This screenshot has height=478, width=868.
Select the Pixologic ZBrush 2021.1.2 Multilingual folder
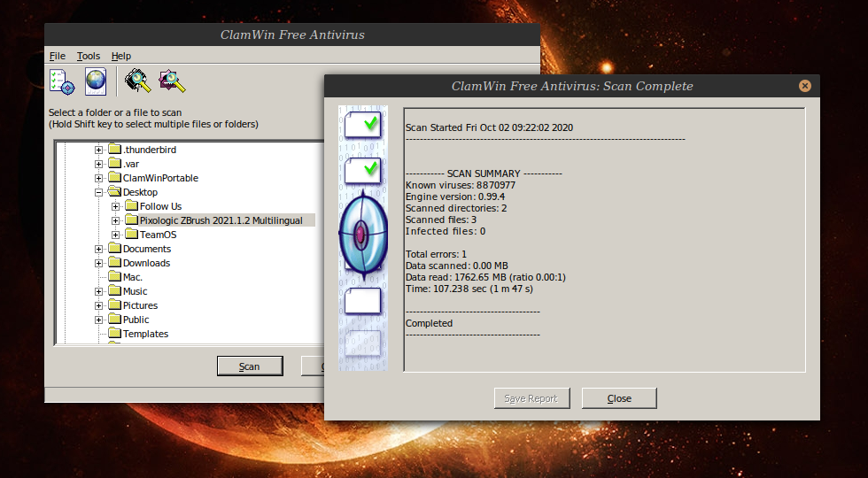(221, 220)
